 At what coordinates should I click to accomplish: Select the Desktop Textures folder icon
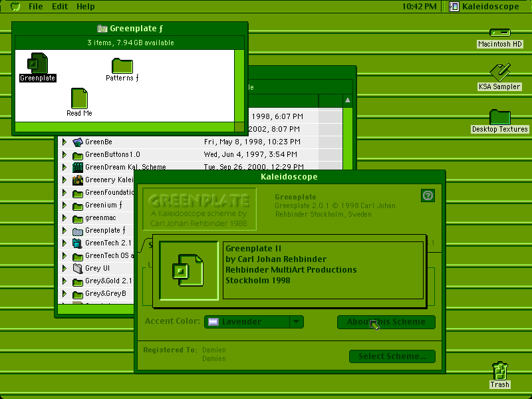pyautogui.click(x=500, y=117)
